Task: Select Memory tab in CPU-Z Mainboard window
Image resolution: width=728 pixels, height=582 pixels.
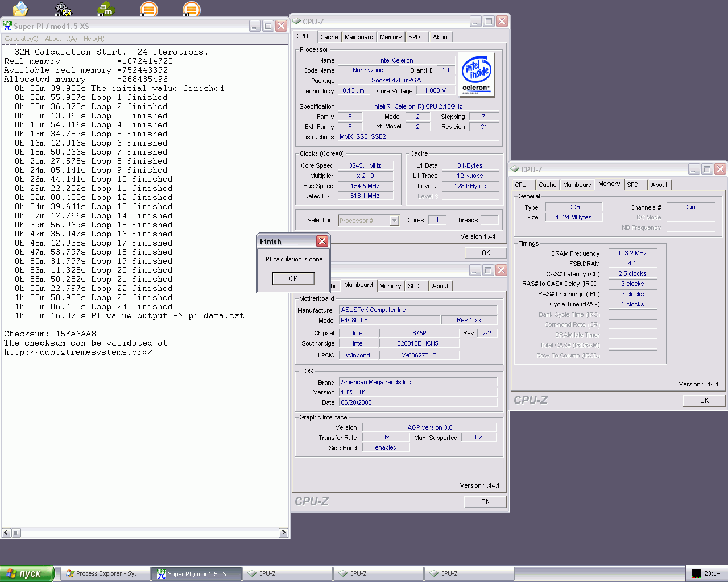Action: [390, 286]
